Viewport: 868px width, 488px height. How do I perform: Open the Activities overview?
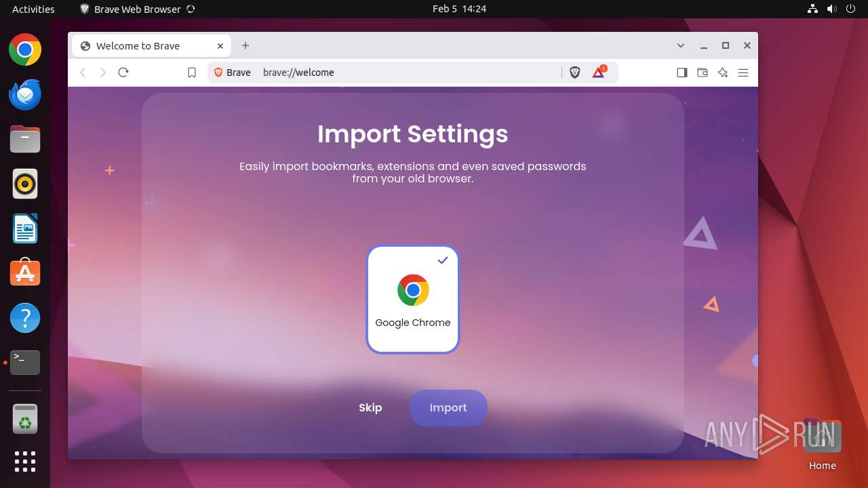coord(33,9)
